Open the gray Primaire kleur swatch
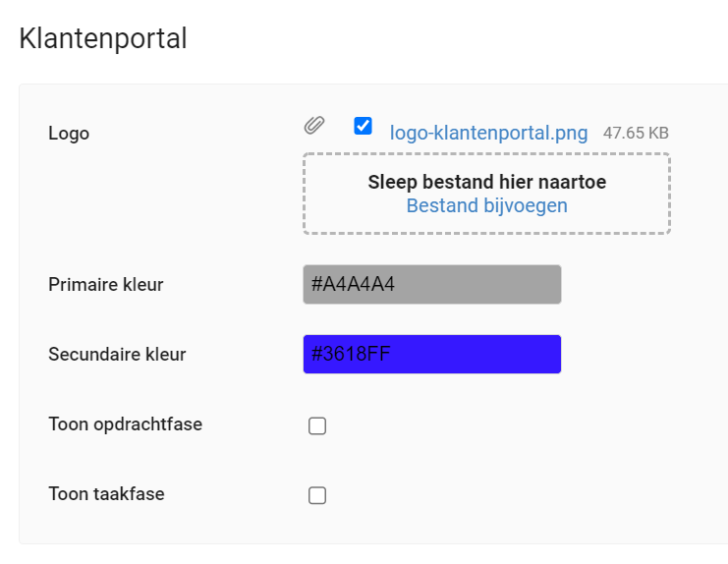Viewport: 728px width, 564px height. click(x=431, y=285)
